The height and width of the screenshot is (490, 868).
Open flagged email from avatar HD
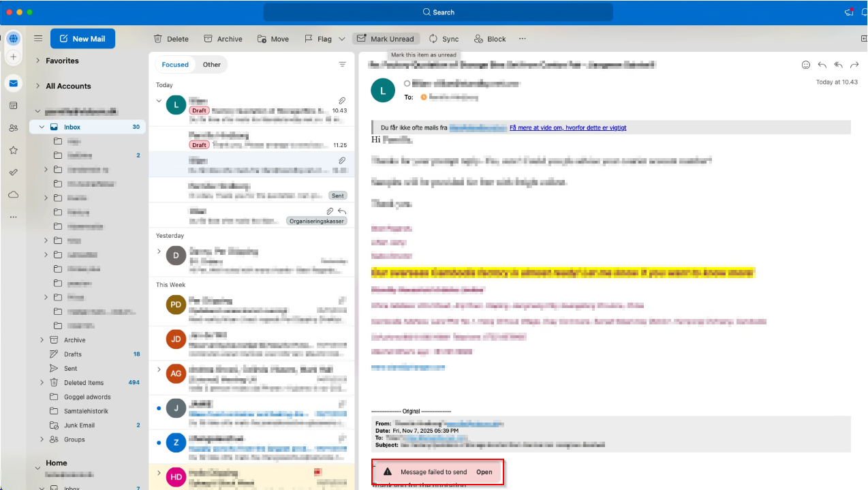point(251,477)
